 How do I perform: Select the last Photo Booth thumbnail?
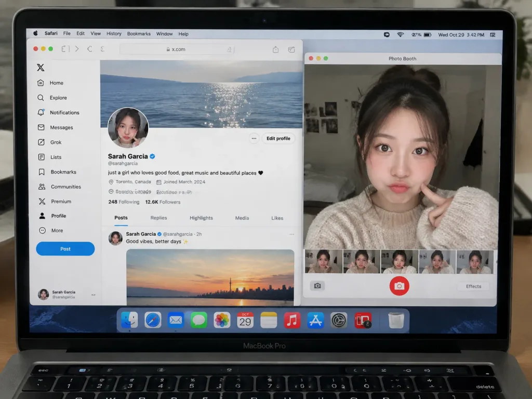(475, 262)
